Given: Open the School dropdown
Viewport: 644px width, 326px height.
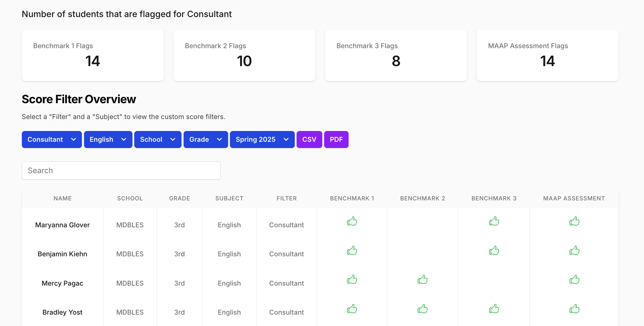Looking at the screenshot, I should [x=158, y=139].
